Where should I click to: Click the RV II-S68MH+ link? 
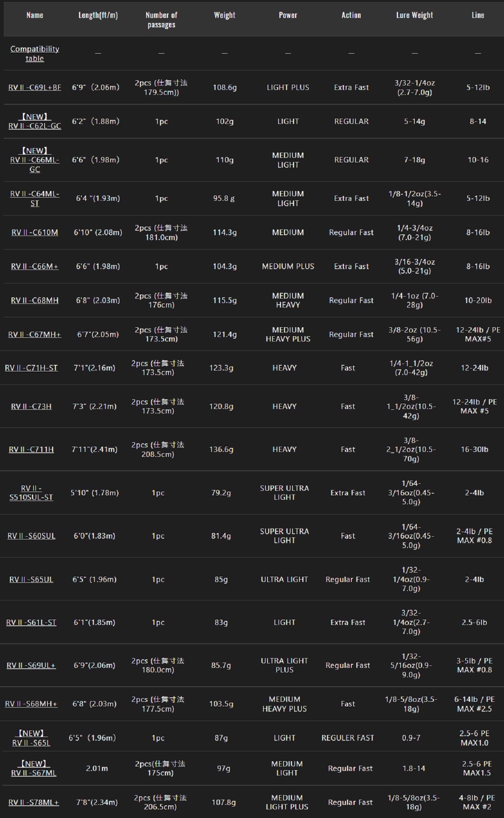pos(31,704)
